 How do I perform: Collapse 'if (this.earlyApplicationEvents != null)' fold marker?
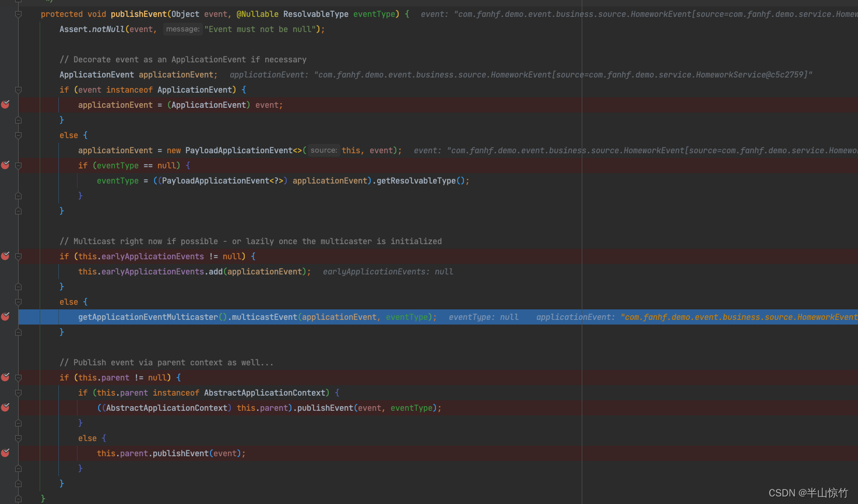point(18,256)
